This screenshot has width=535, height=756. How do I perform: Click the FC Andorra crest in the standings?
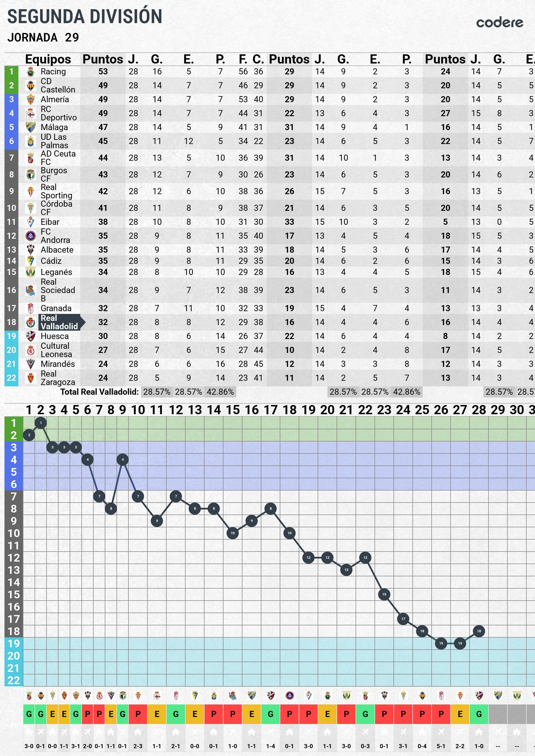30,236
